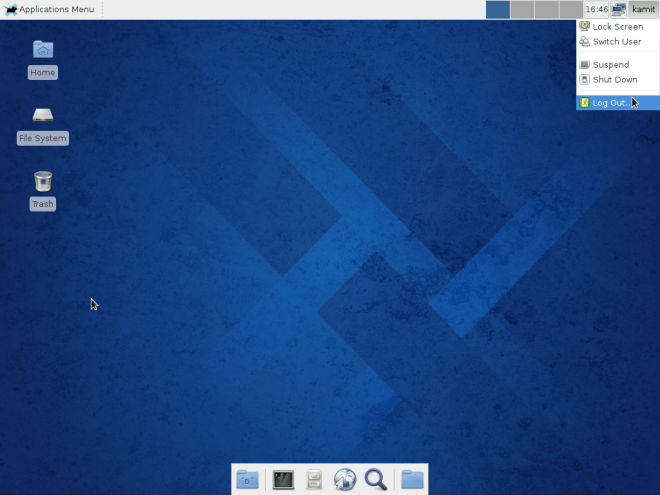Click the mouse logo on the Applications Menu
Viewport: 660px width, 495px height.
click(x=11, y=9)
